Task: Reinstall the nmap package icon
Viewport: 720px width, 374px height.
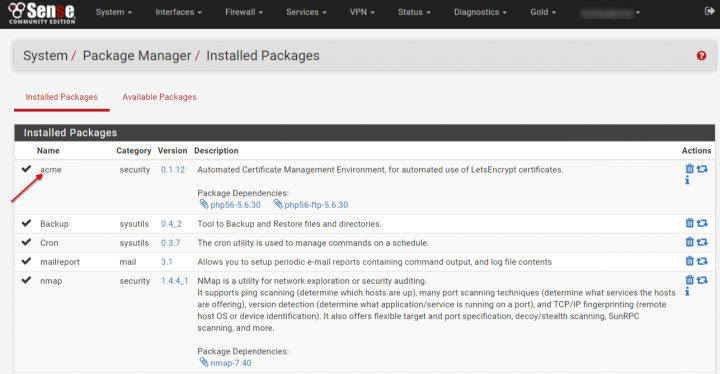Action: (702, 280)
